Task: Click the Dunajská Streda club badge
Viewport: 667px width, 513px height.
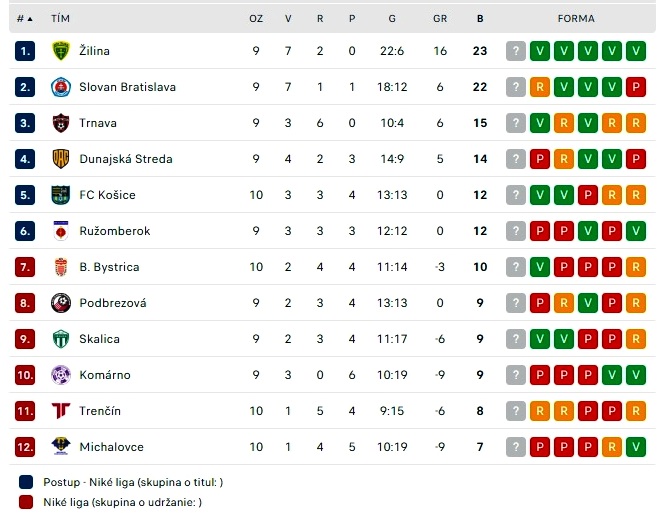Action: pos(60,159)
